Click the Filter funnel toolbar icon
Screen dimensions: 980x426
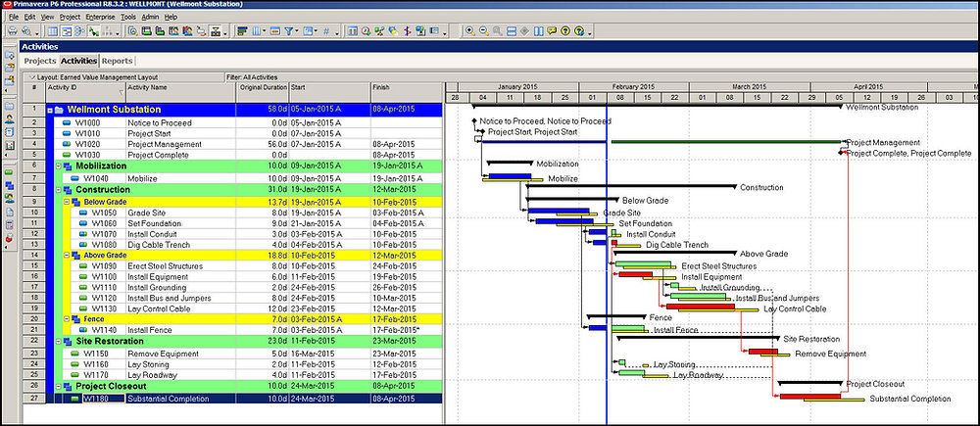click(x=289, y=30)
